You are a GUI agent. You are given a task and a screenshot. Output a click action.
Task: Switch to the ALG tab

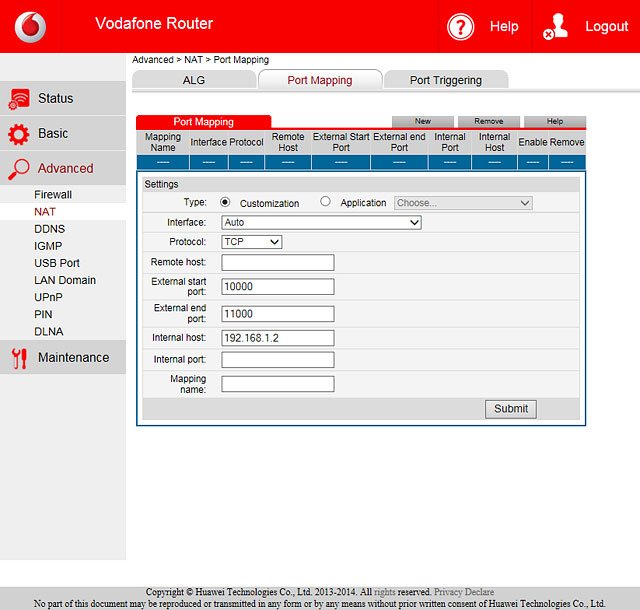click(x=193, y=80)
